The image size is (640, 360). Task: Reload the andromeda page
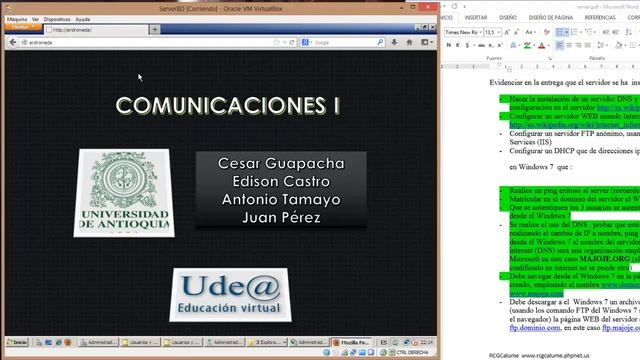(292, 42)
